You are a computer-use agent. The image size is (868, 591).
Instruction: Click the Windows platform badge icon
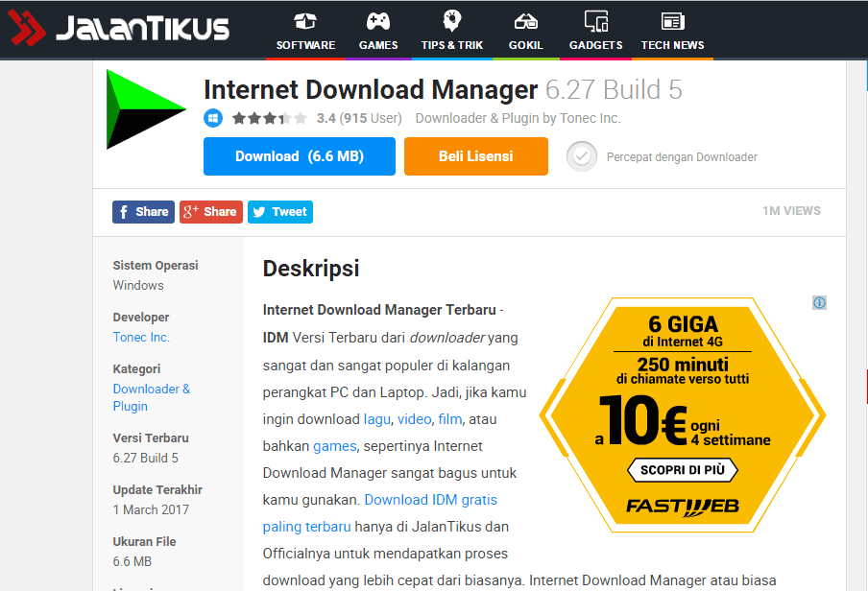point(213,118)
